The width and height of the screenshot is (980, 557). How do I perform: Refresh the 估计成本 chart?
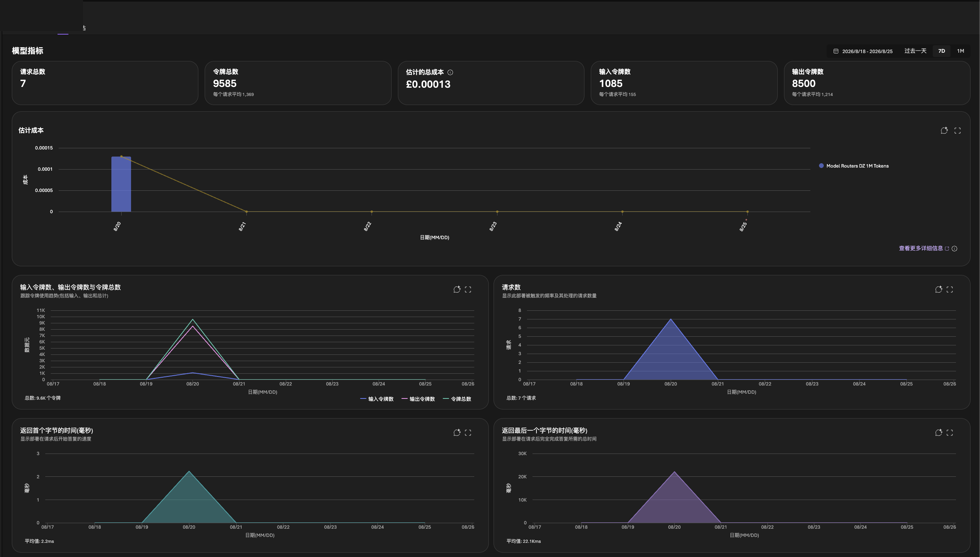(944, 131)
